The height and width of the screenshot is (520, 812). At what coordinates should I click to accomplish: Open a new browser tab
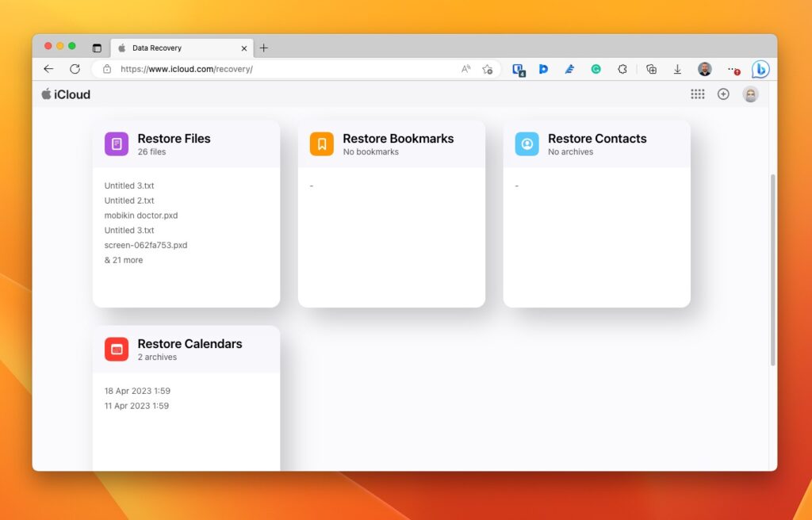[264, 48]
